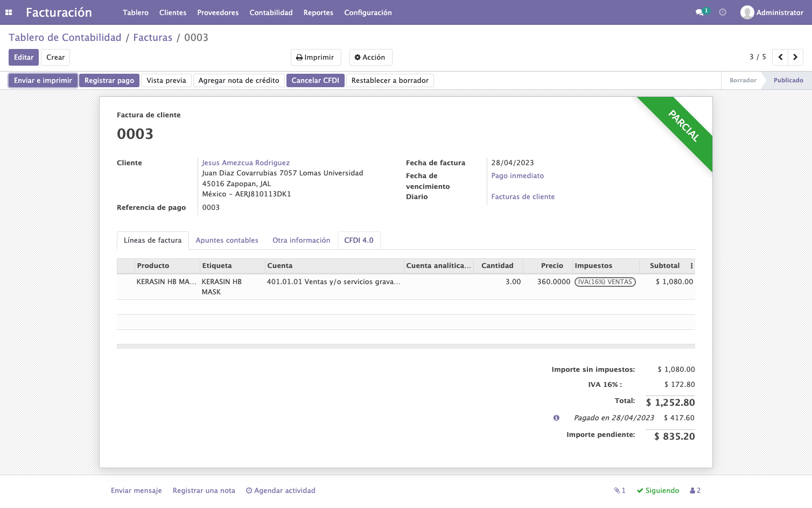Open the attachments paperclip icon
812x508 pixels.
(x=620, y=490)
